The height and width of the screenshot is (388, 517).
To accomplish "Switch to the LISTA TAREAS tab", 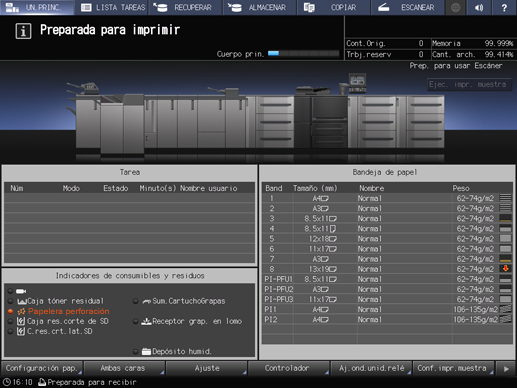I will [113, 7].
